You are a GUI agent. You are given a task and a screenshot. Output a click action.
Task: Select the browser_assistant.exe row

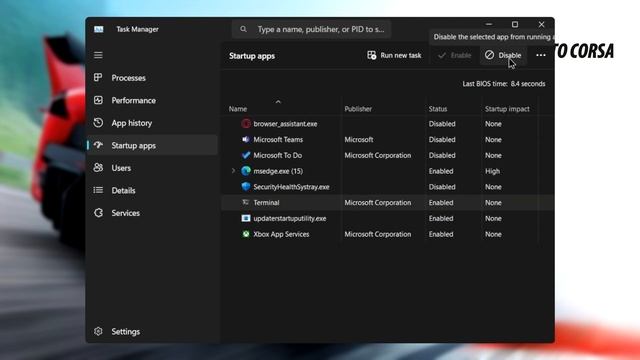387,124
